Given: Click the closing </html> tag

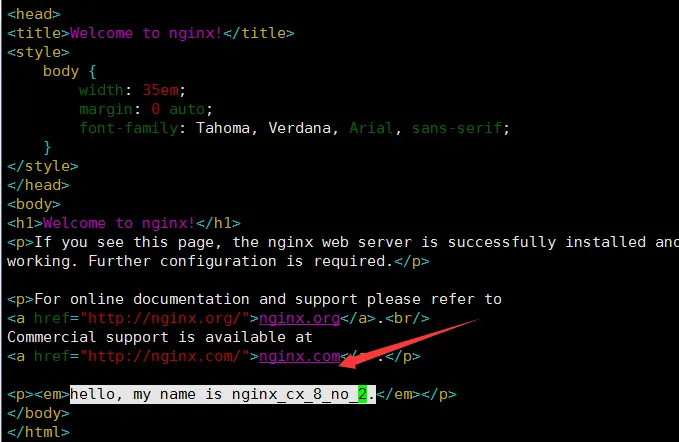Looking at the screenshot, I should tap(38, 432).
